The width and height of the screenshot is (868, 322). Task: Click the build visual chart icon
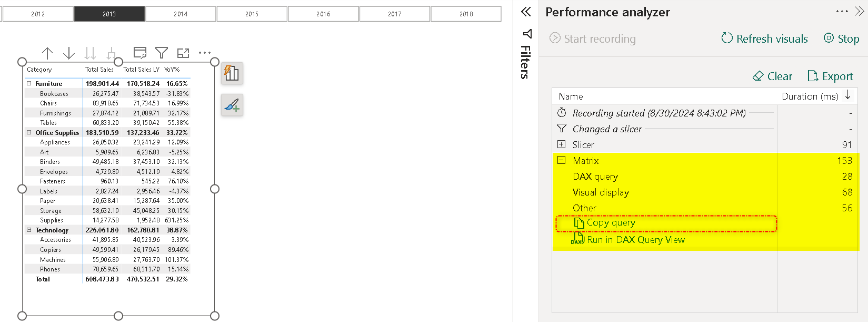point(232,73)
